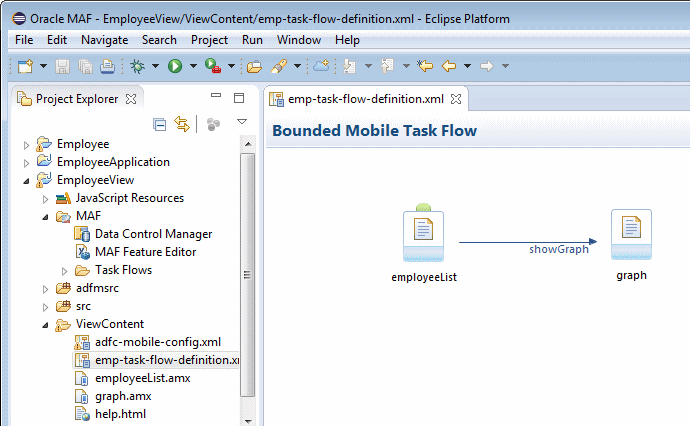The height and width of the screenshot is (426, 690).
Task: Expand the EmployeeApplication project node
Action: click(26, 163)
